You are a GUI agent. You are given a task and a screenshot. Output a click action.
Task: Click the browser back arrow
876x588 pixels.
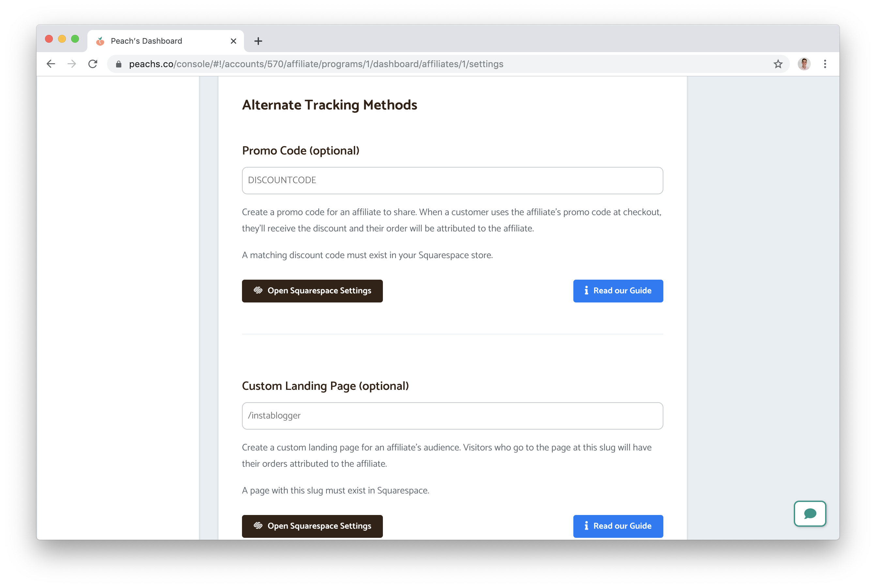coord(51,64)
